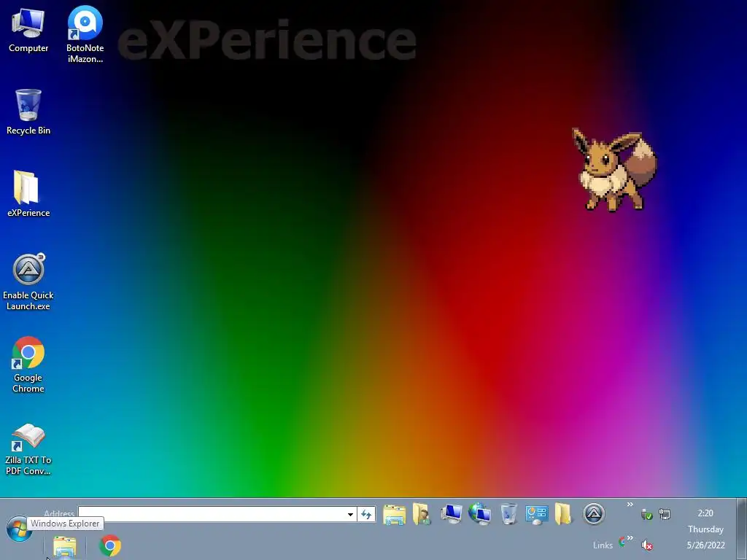This screenshot has width=747, height=560.
Task: Click the Eevee sprite on the desktop
Action: [x=614, y=169]
